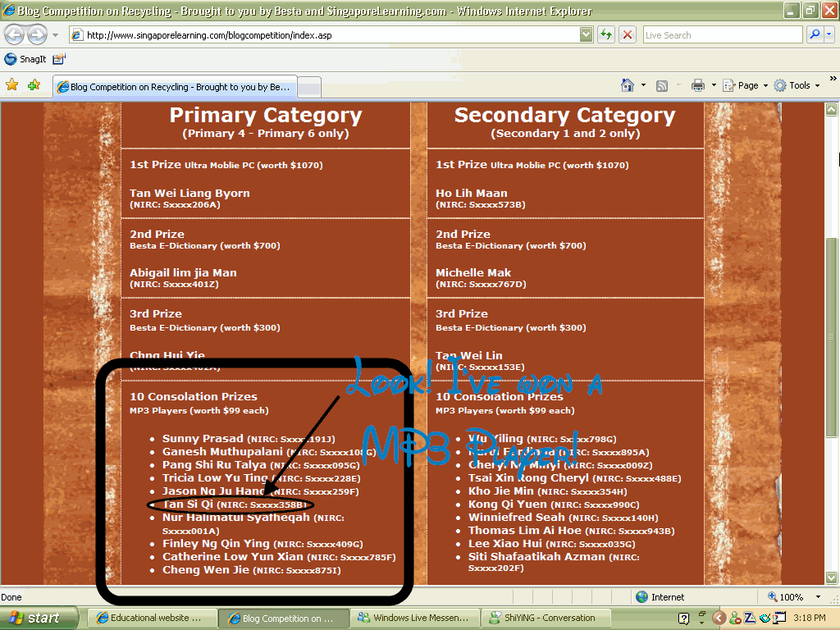Open the Home button dropdown arrow
The height and width of the screenshot is (630, 840).
643,85
